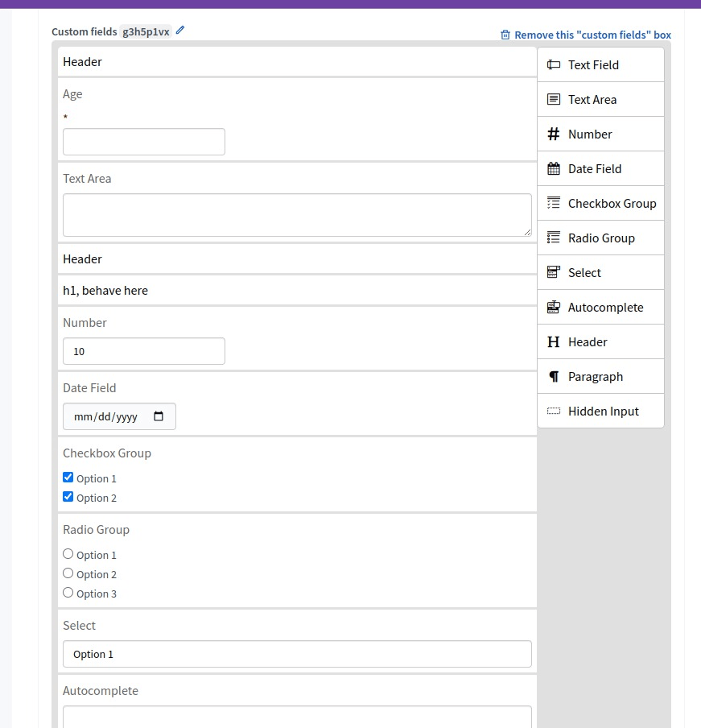Click the Select field label
The height and width of the screenshot is (728, 701).
[x=80, y=626]
